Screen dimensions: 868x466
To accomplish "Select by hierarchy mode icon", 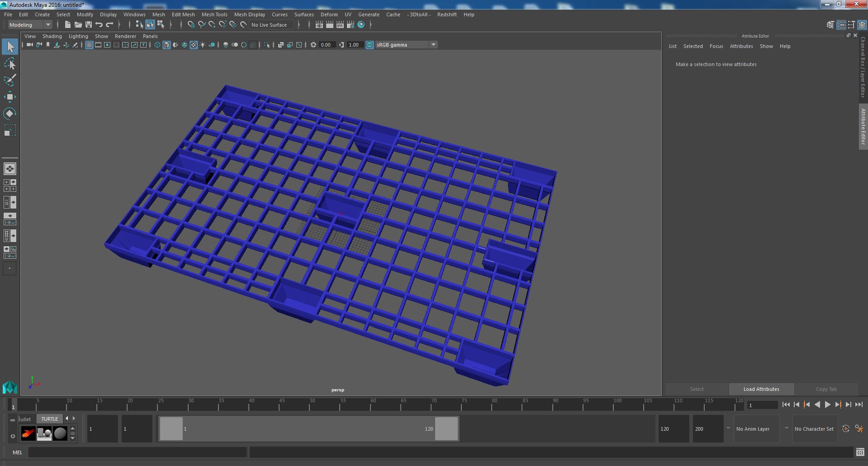I will 139,25.
